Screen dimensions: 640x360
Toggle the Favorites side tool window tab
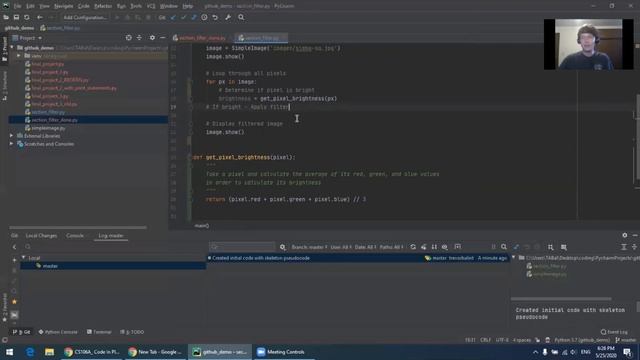(4, 307)
